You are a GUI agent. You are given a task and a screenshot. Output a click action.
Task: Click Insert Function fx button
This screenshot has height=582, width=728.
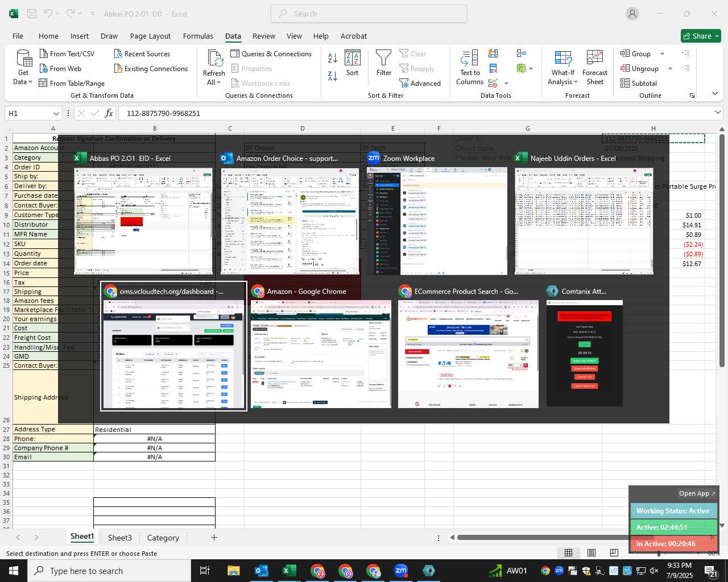click(109, 113)
